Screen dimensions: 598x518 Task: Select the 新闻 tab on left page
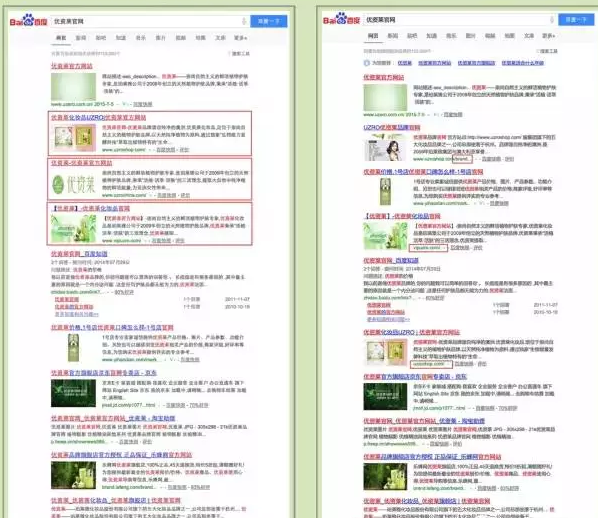tap(81, 38)
